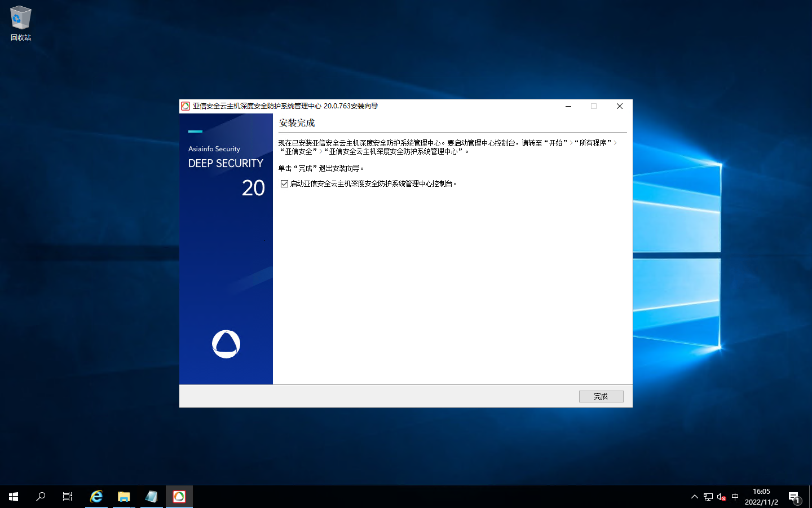
Task: Open taskbar search magnifier
Action: pyautogui.click(x=41, y=497)
